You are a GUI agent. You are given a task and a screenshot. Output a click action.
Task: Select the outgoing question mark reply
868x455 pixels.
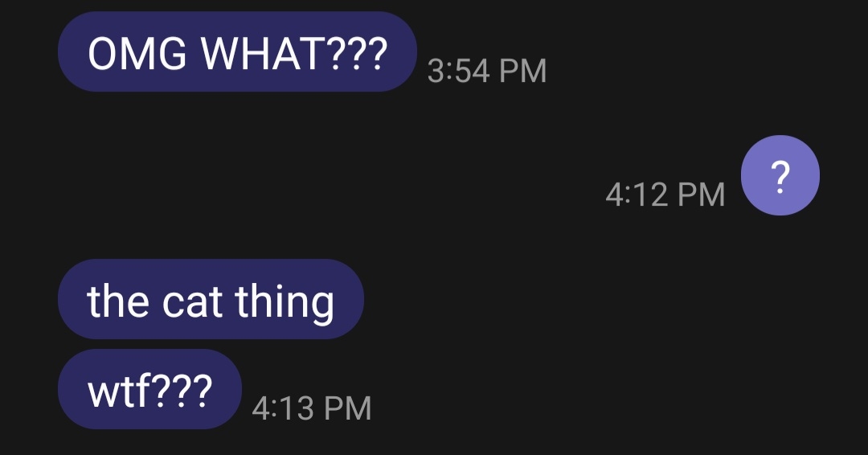[780, 176]
